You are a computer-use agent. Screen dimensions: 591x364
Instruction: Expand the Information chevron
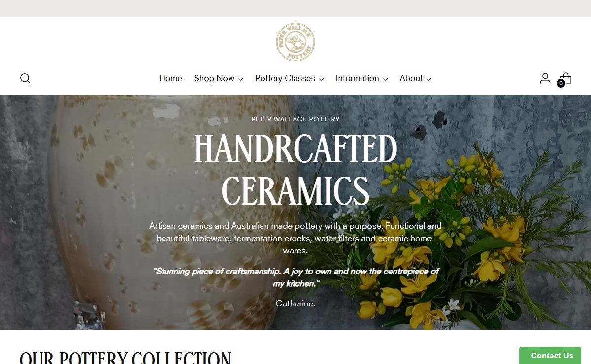386,79
